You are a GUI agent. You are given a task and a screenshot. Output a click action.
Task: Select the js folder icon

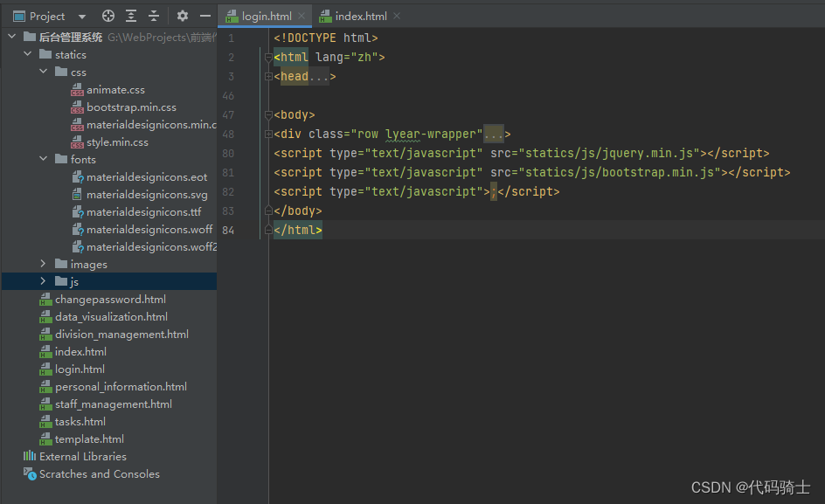(x=61, y=281)
